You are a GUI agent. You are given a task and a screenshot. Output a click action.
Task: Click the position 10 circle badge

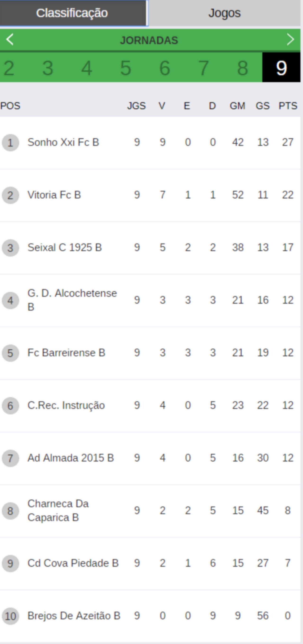pyautogui.click(x=10, y=616)
